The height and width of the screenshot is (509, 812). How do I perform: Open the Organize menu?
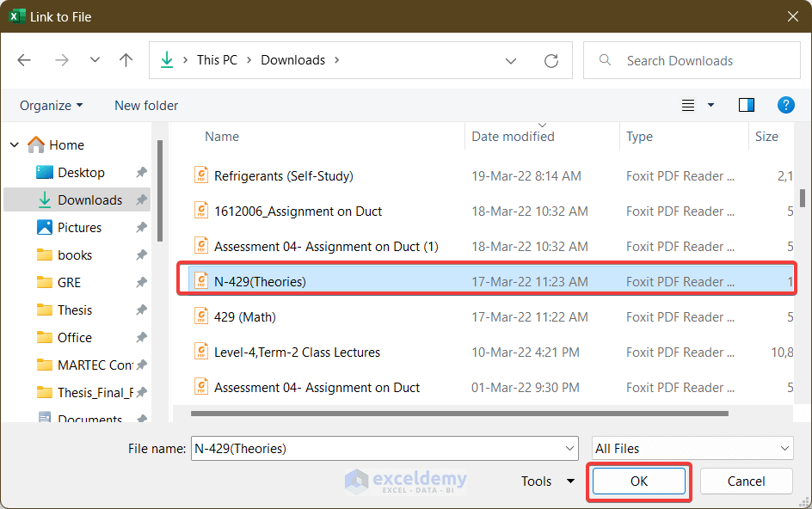point(52,105)
